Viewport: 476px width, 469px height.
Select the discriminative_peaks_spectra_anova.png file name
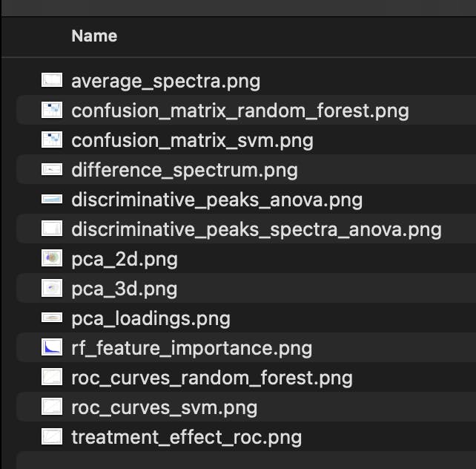tap(256, 229)
